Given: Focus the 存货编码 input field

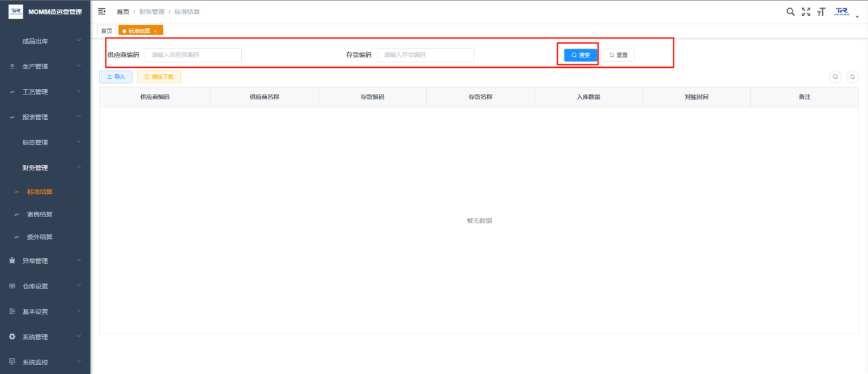Looking at the screenshot, I should 425,55.
